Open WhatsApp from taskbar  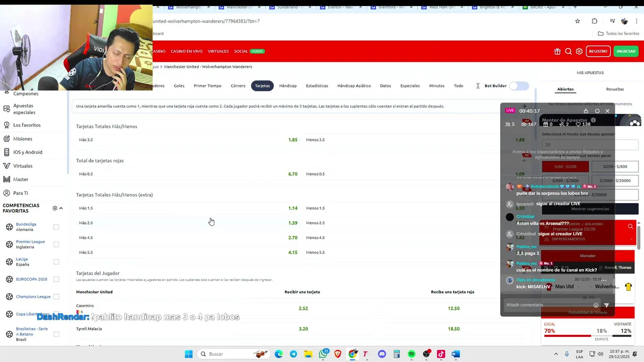[323, 354]
